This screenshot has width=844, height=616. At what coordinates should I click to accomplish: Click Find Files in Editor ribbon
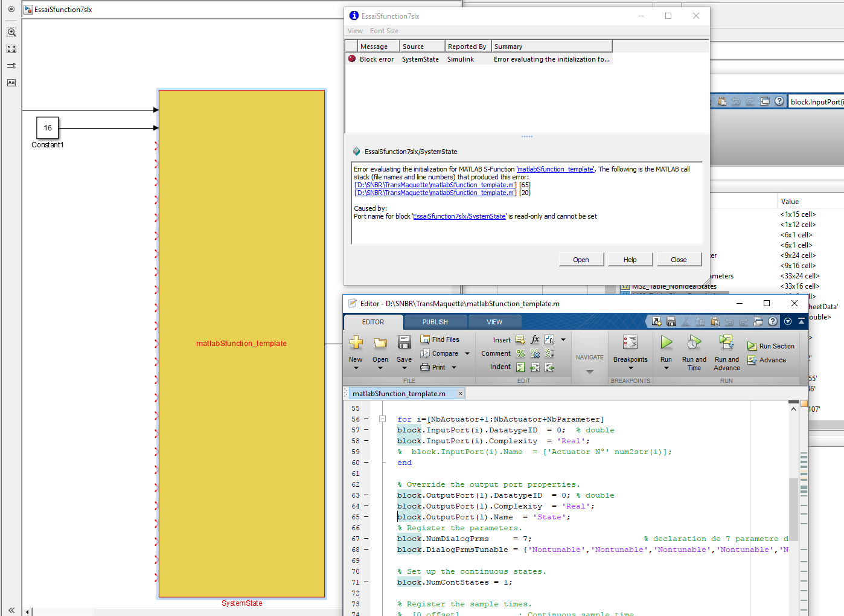click(440, 339)
